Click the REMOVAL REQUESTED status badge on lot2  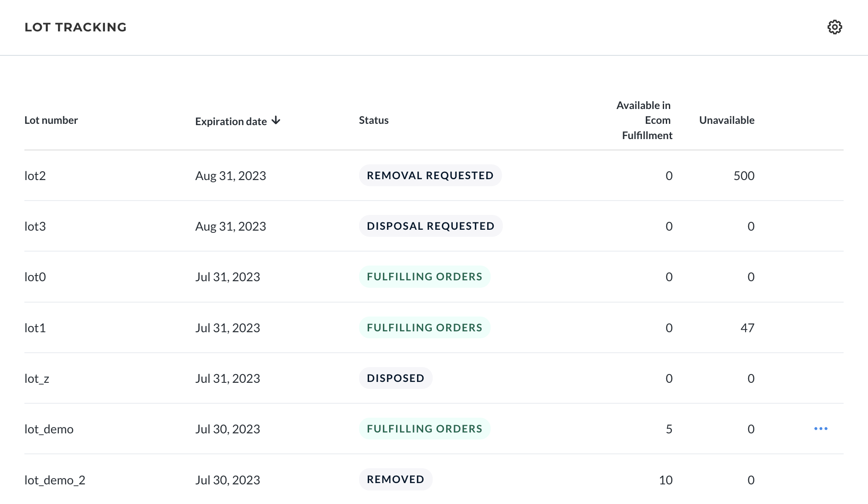(x=430, y=175)
